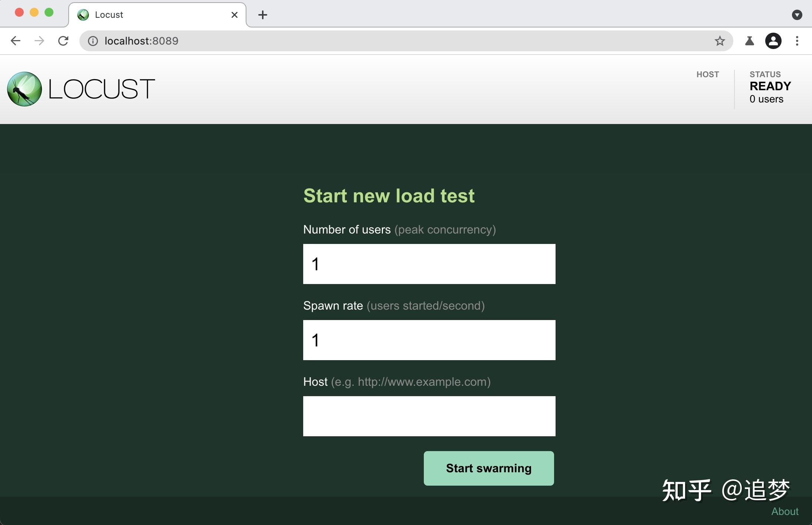
Task: Open the Chrome profile avatar
Action: [773, 41]
